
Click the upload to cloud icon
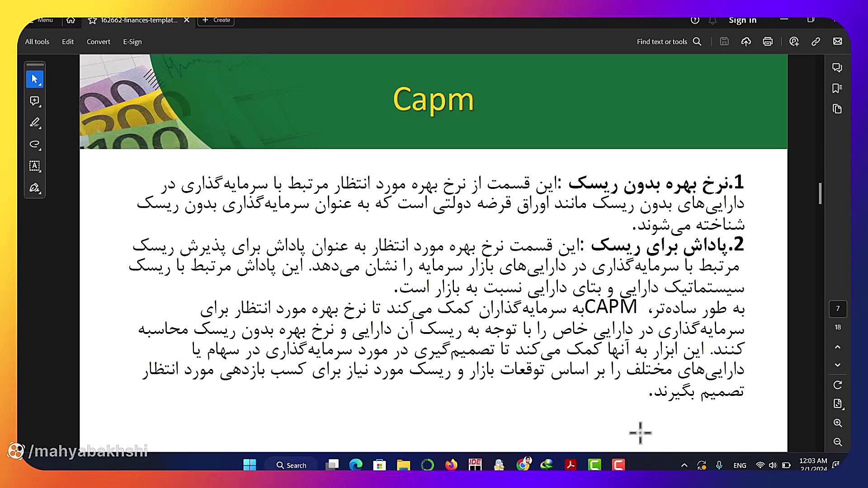pyautogui.click(x=746, y=42)
